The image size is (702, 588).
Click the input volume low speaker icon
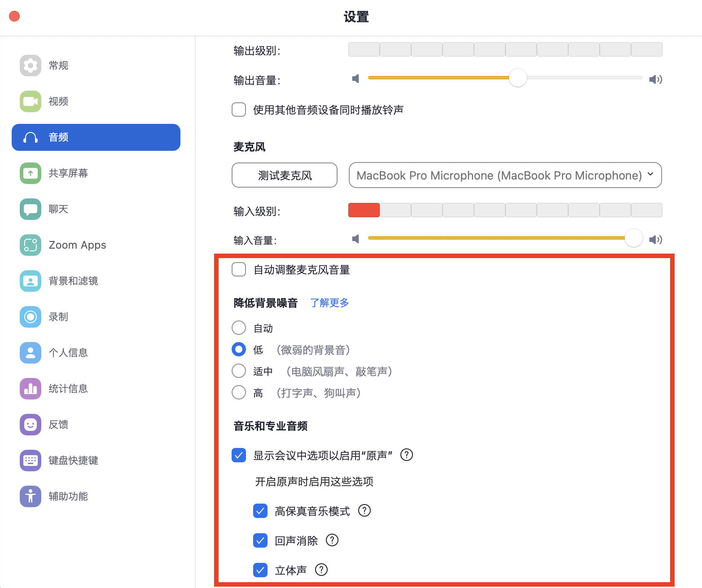[x=355, y=239]
